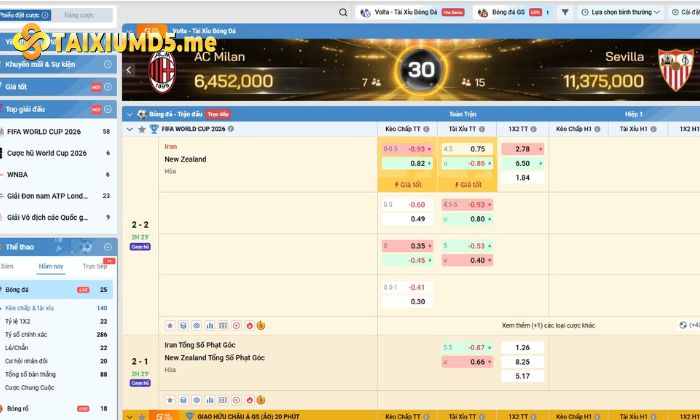
Task: Favorite the Iran vs New Zealand match row
Action: (x=170, y=325)
